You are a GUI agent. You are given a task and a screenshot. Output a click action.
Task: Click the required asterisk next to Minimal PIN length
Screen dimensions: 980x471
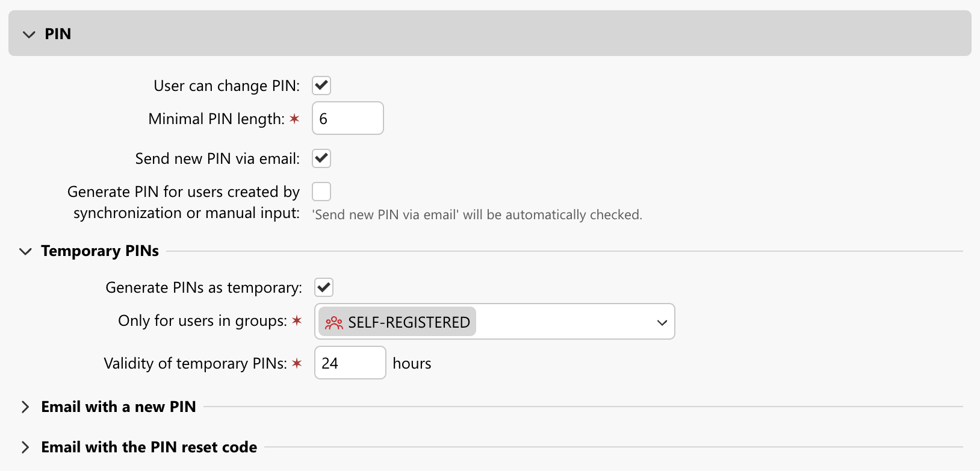294,119
